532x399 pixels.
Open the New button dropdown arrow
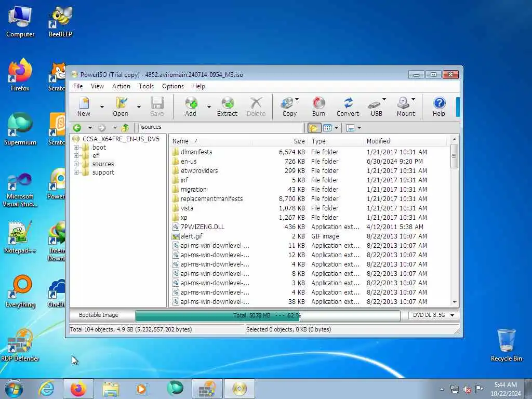click(x=102, y=107)
